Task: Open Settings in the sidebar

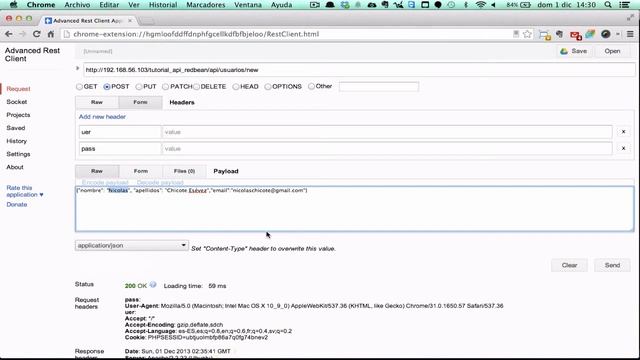Action: point(18,154)
